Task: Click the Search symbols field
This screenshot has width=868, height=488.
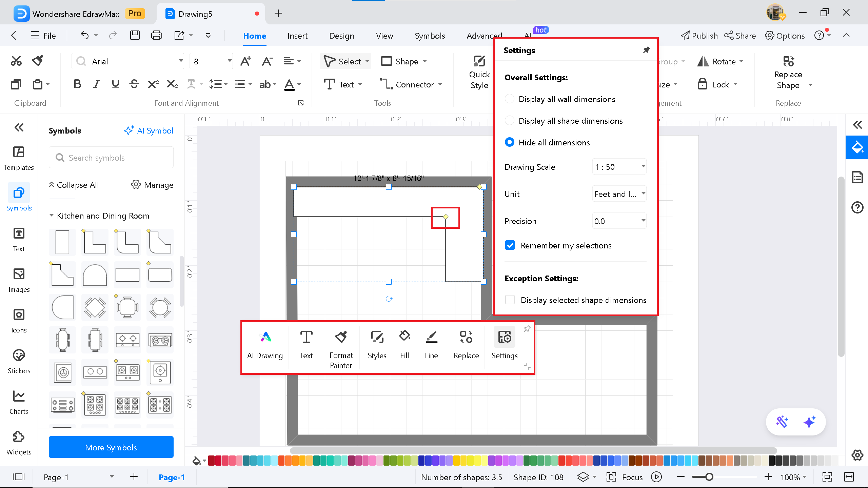Action: pyautogui.click(x=111, y=158)
